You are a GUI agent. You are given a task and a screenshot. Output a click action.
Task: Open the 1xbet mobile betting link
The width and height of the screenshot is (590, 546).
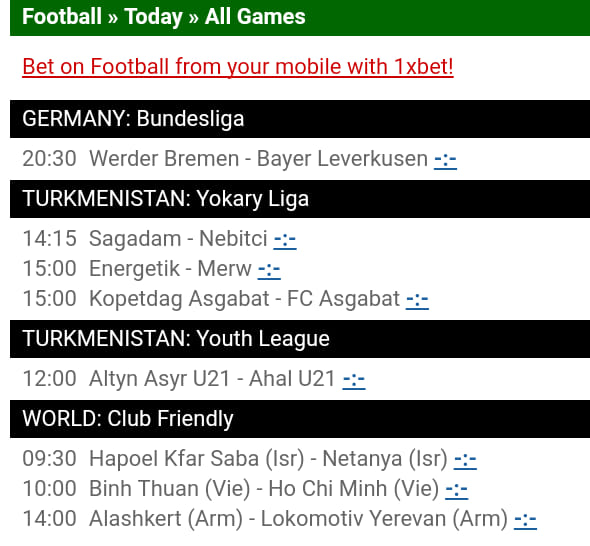238,67
